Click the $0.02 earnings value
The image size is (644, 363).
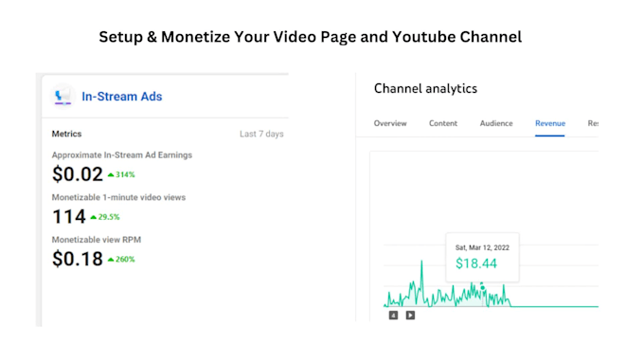tap(78, 174)
